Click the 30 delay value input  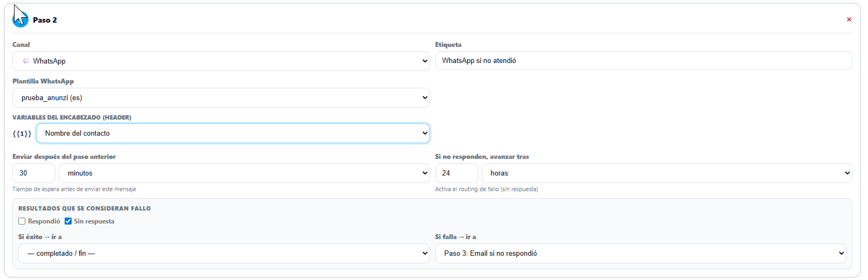(x=33, y=173)
